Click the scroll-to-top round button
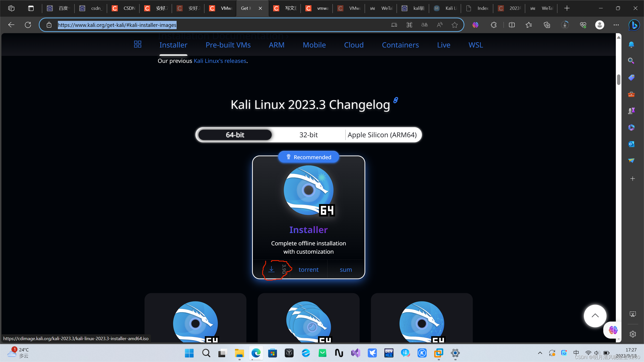 pyautogui.click(x=595, y=316)
